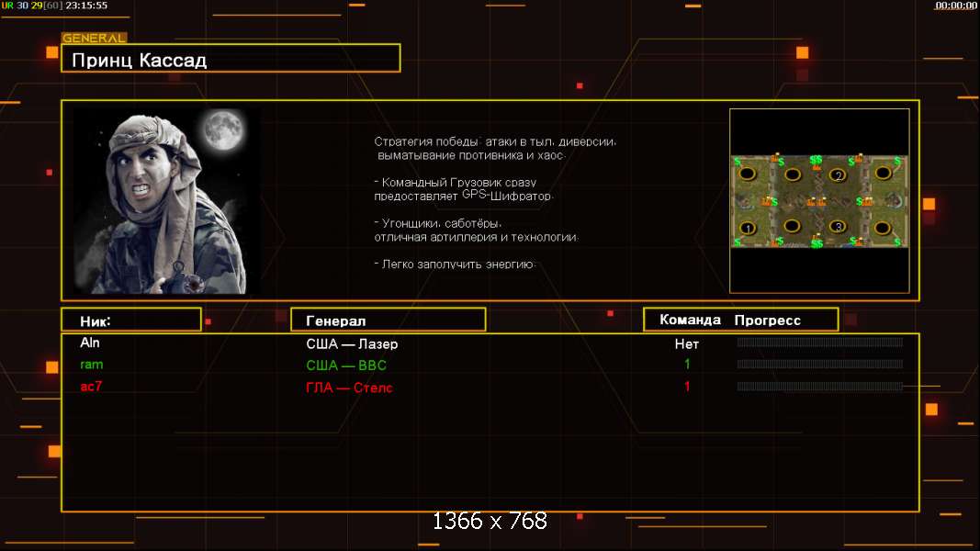Select player nickname 'Aln'
This screenshot has height=551, width=980.
coord(90,343)
